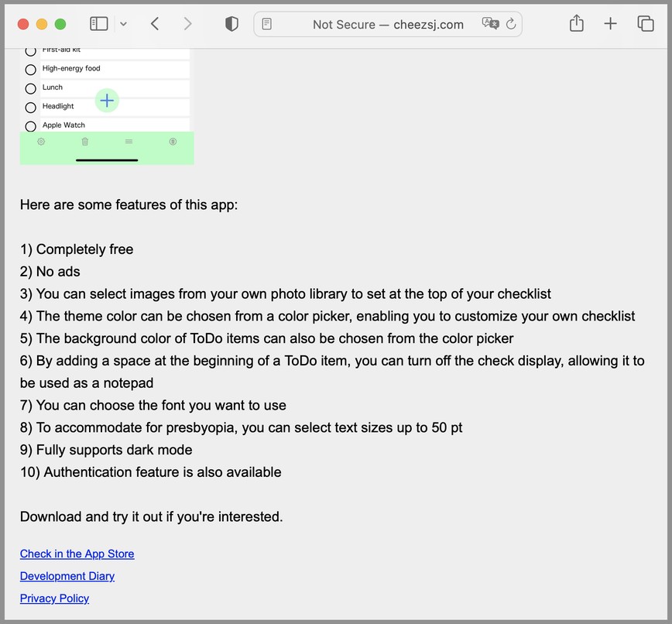The image size is (672, 624).
Task: Open the Development Diary link
Action: click(67, 576)
